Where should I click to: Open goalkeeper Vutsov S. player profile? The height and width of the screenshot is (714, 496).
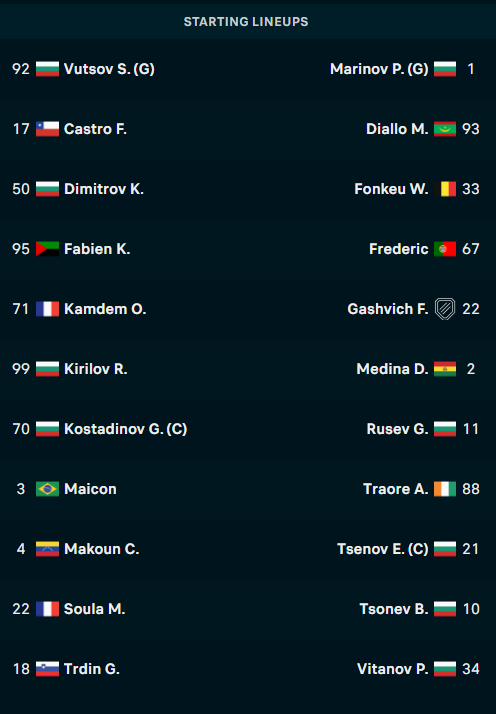pyautogui.click(x=109, y=69)
